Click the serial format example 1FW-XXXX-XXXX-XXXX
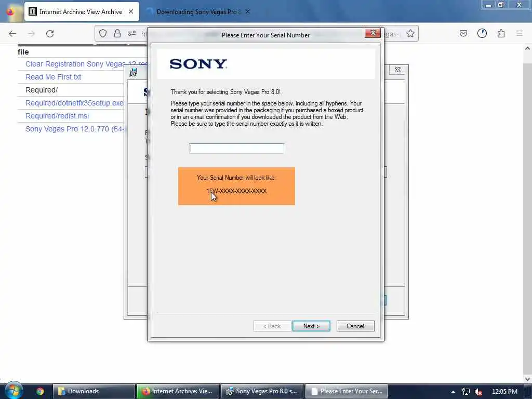The height and width of the screenshot is (399, 532). click(236, 191)
